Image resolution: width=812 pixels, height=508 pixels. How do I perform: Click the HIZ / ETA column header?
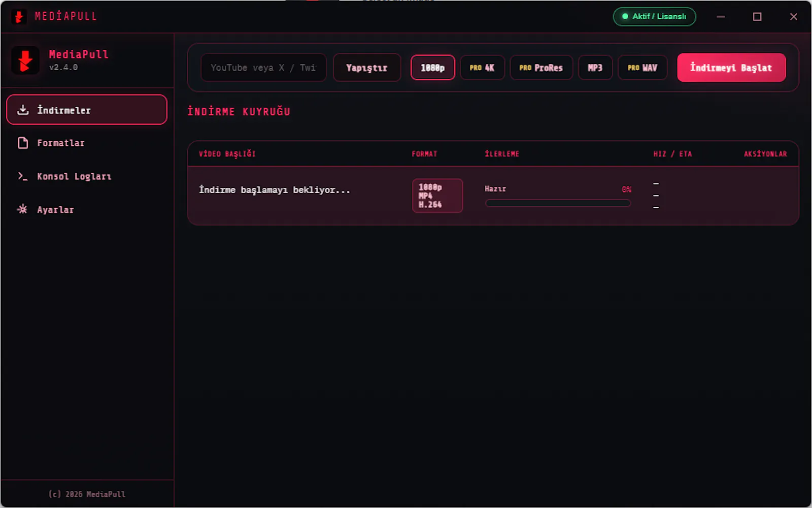pos(672,154)
